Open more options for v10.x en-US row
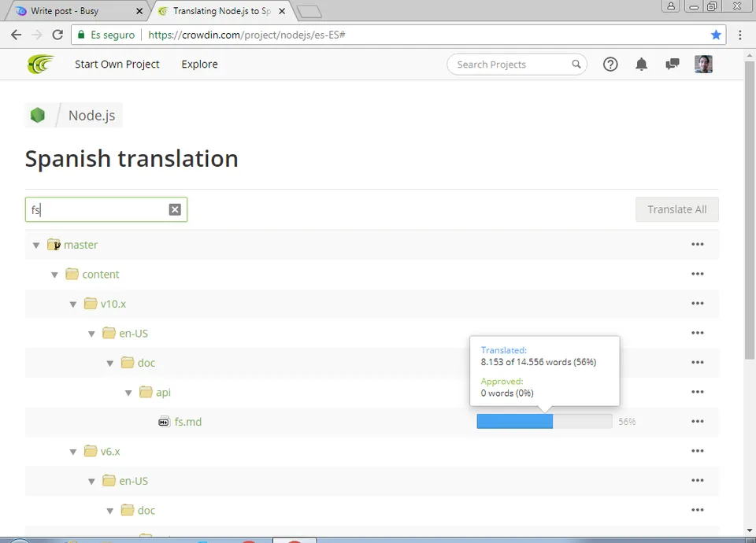The image size is (756, 543). coord(698,333)
